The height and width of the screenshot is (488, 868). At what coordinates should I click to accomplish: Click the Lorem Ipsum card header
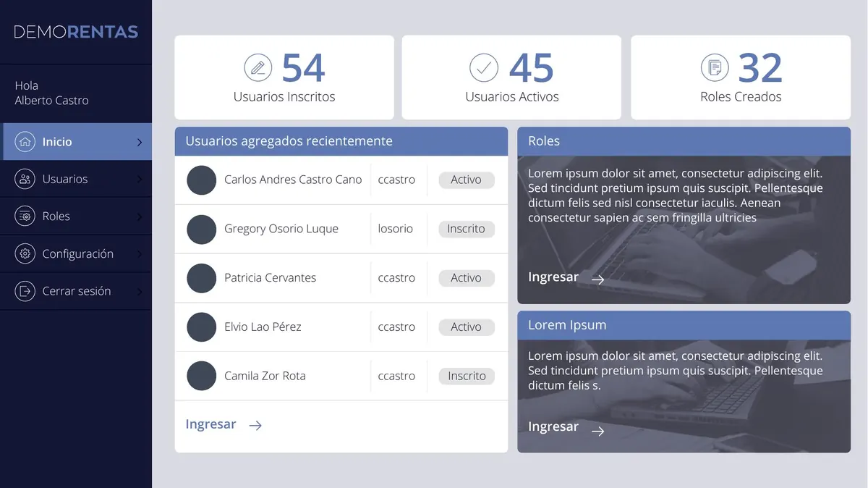pos(684,325)
